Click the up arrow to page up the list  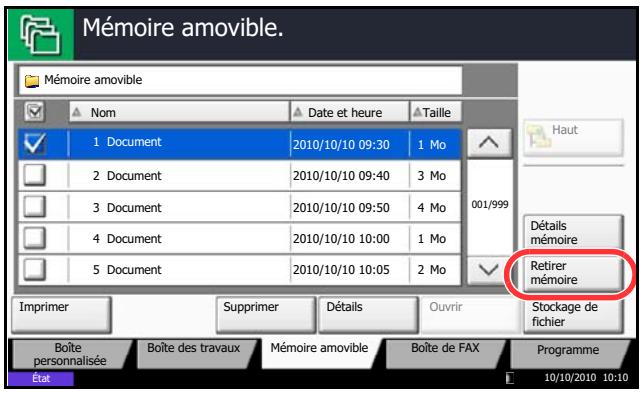pos(489,143)
